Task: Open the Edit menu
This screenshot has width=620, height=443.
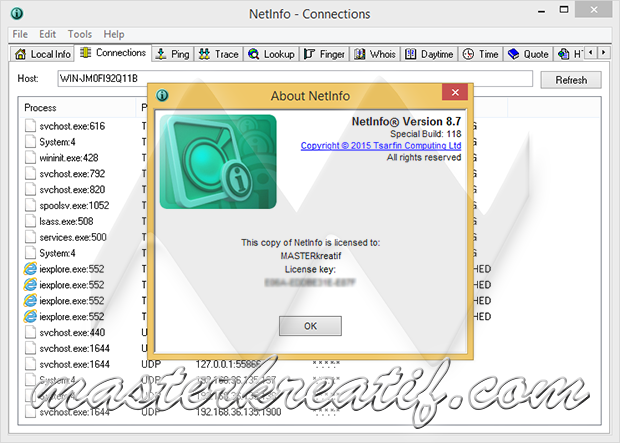Action: point(47,34)
